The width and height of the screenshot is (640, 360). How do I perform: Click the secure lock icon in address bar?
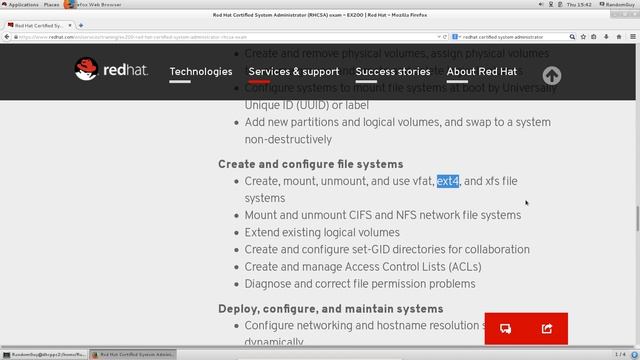pos(16,37)
